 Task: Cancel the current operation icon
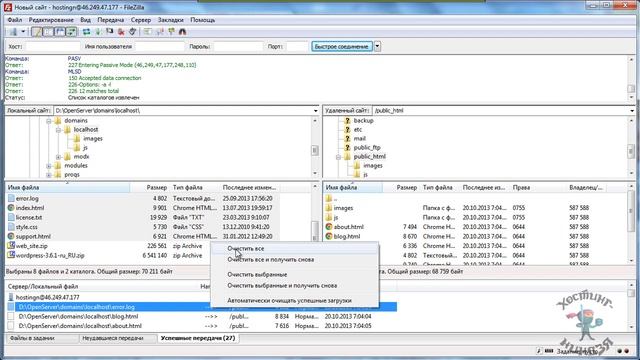coord(109,31)
